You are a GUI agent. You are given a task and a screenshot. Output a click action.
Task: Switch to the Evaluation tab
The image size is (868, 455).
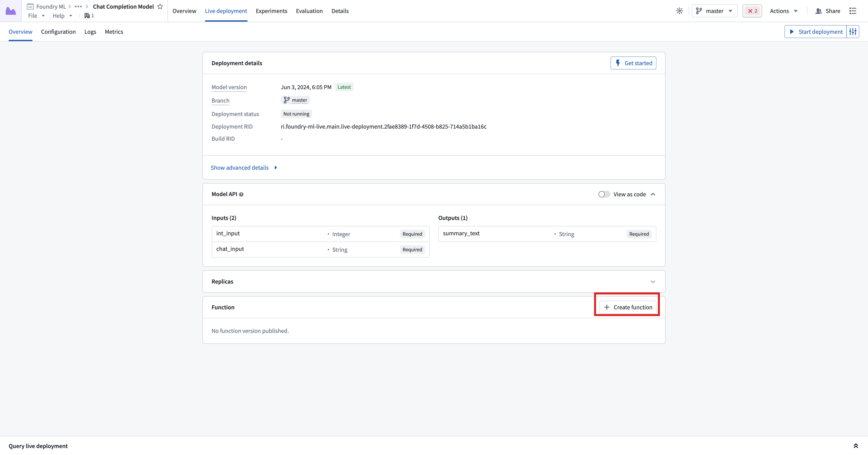(309, 11)
